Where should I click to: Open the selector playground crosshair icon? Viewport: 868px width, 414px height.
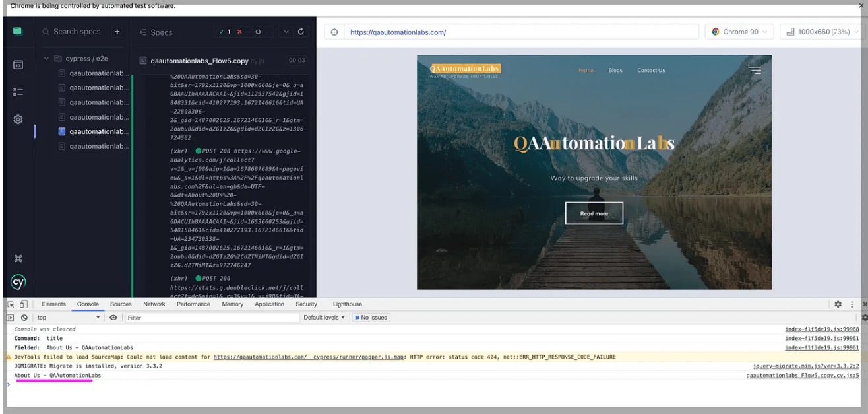pyautogui.click(x=334, y=32)
